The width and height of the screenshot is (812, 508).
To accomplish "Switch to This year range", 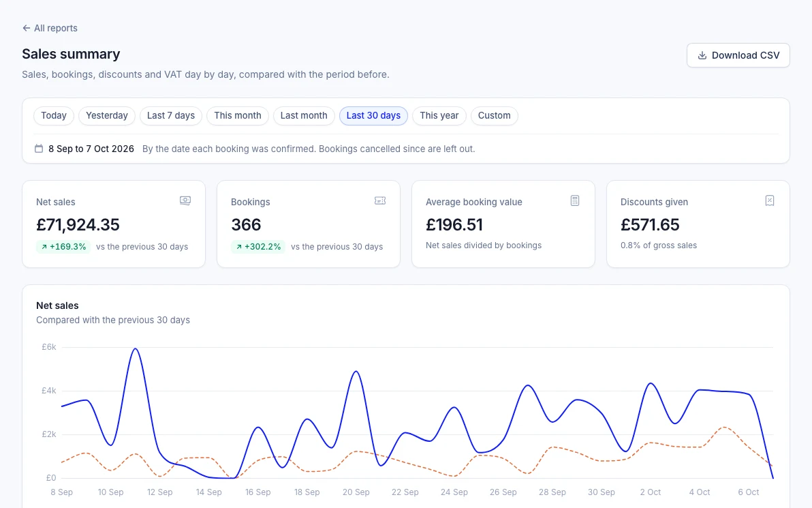I will click(439, 116).
